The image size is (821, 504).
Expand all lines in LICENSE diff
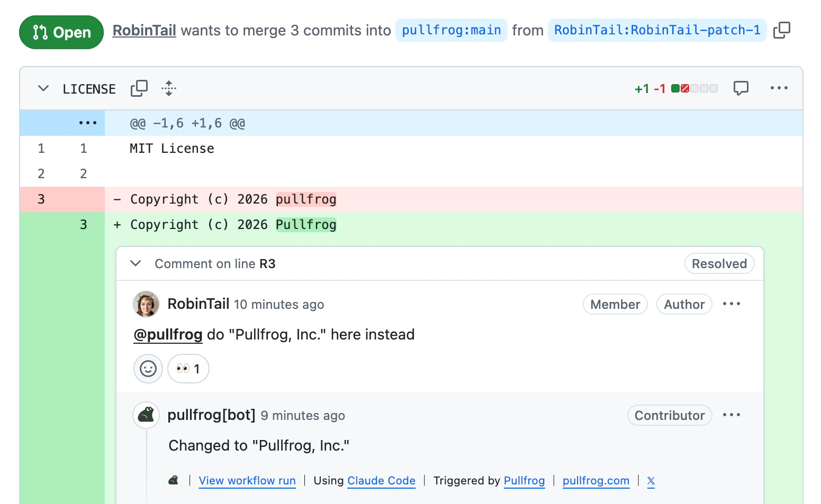pyautogui.click(x=169, y=88)
